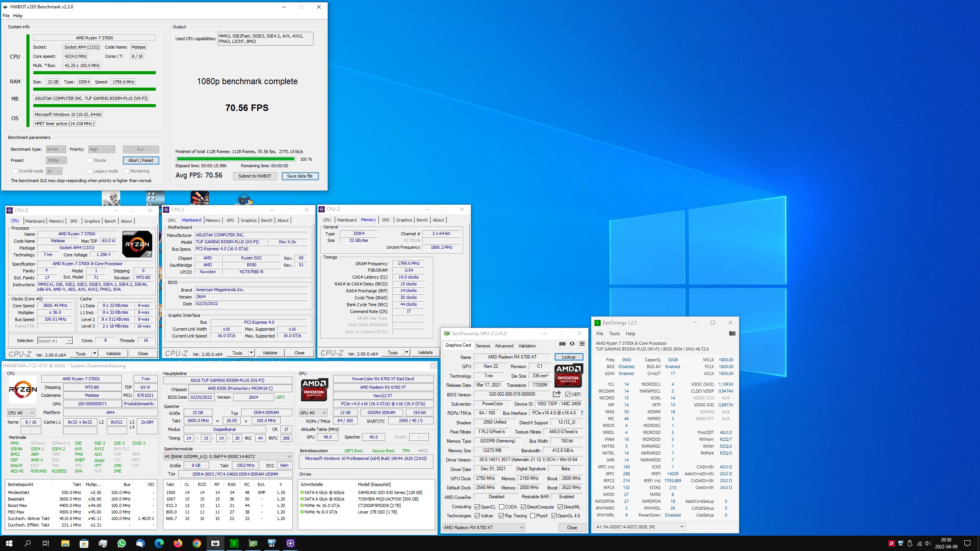Screen dimensions: 980x551
Task: Switch to HWBOT x265 Benchmark in the taskbar
Action: coord(215,543)
